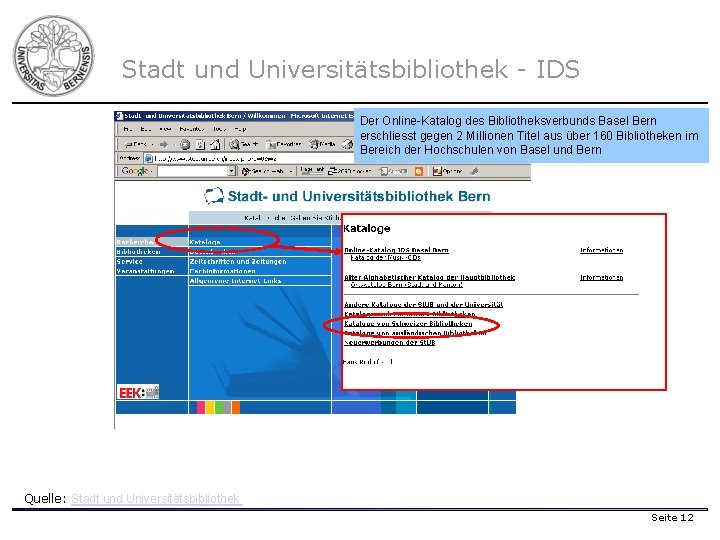Open Google toolbar Options

(x=447, y=171)
